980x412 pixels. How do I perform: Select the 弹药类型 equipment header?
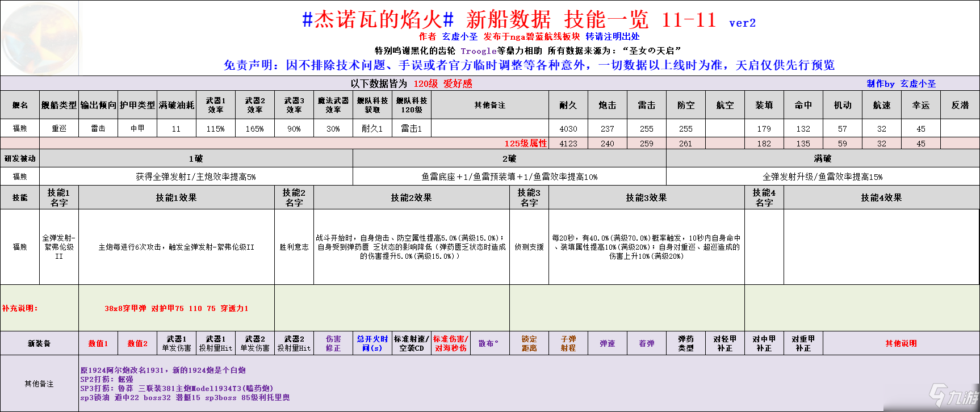[686, 343]
